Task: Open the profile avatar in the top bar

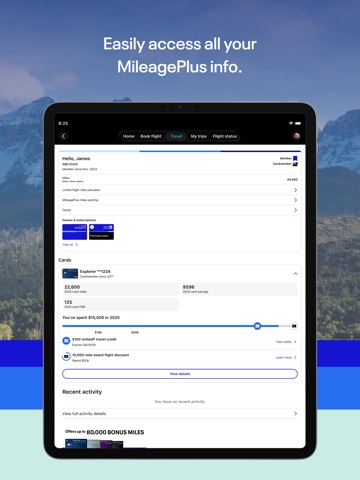Action: pos(296,136)
